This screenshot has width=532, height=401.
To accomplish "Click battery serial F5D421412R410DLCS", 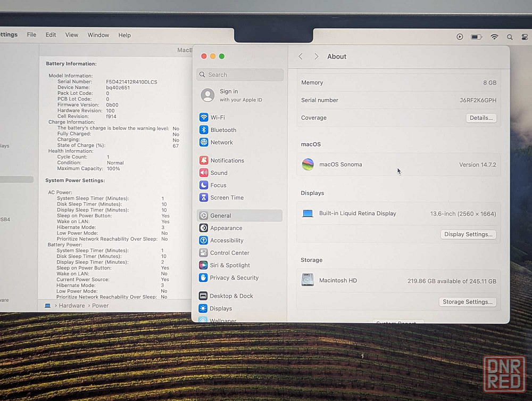I will point(131,82).
